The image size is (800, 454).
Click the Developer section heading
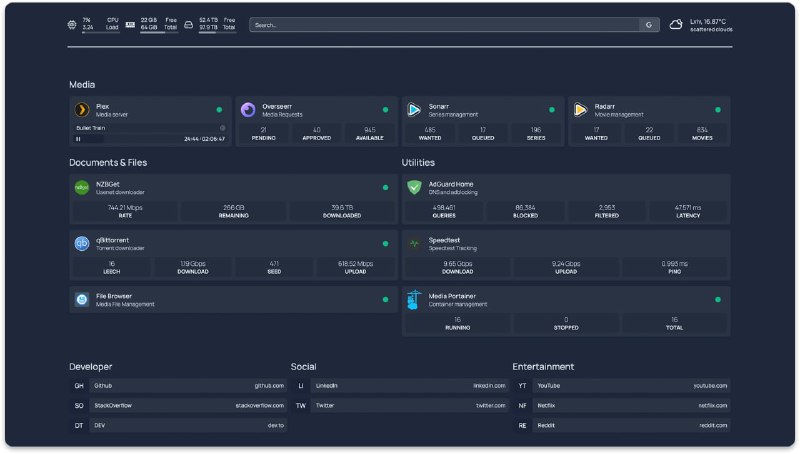click(x=90, y=366)
